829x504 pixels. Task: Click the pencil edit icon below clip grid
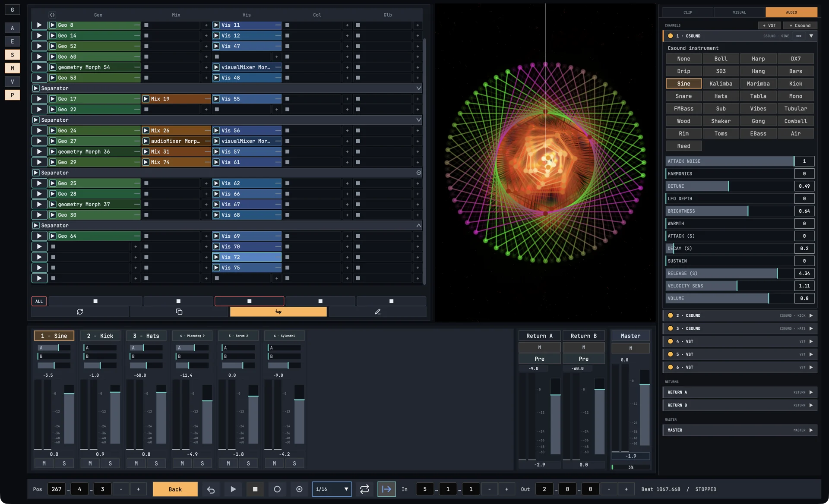click(x=378, y=312)
